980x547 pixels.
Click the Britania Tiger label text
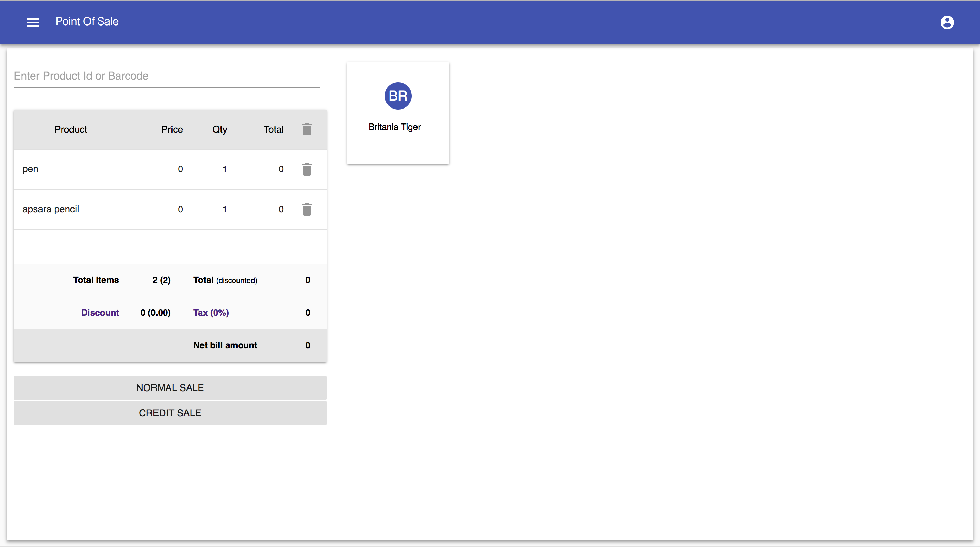pyautogui.click(x=394, y=127)
